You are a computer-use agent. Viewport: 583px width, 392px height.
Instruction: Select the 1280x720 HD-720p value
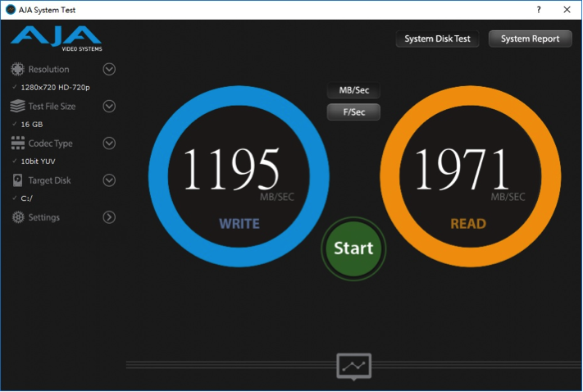55,88
